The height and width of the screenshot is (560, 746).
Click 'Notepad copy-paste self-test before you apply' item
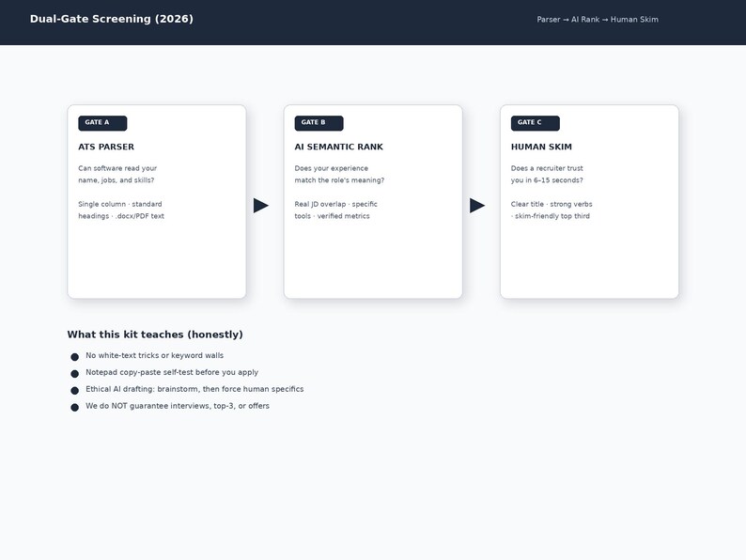tap(172, 372)
